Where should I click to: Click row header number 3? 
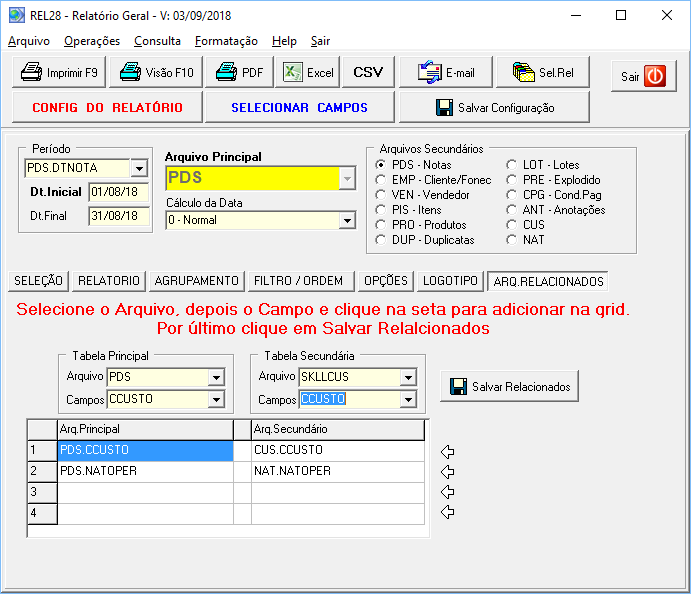pyautogui.click(x=42, y=492)
